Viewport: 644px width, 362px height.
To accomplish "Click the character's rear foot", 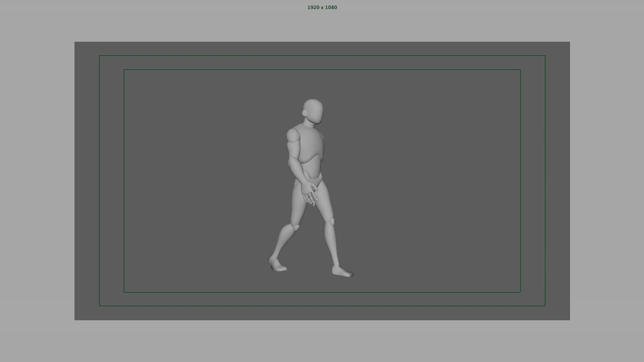I will click(x=278, y=268).
